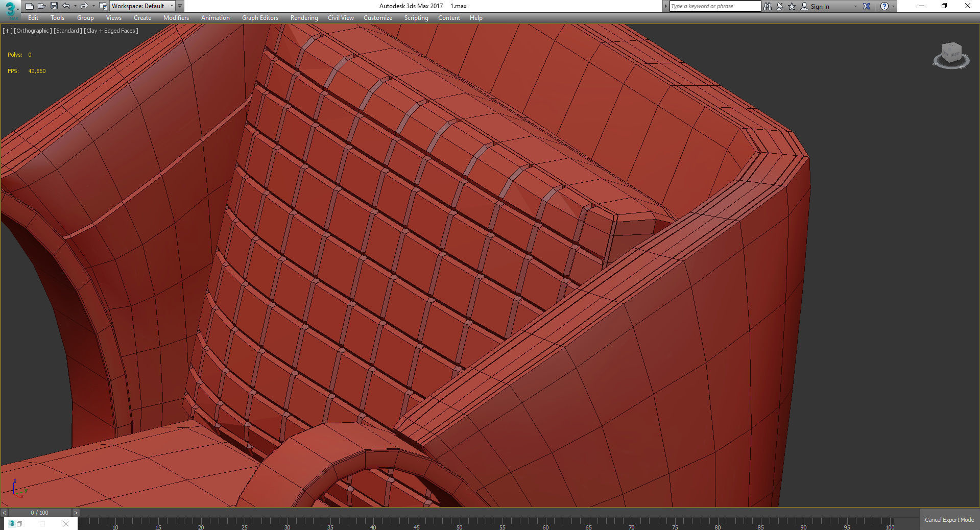Open the Workspace: Default dropdown

pyautogui.click(x=142, y=6)
